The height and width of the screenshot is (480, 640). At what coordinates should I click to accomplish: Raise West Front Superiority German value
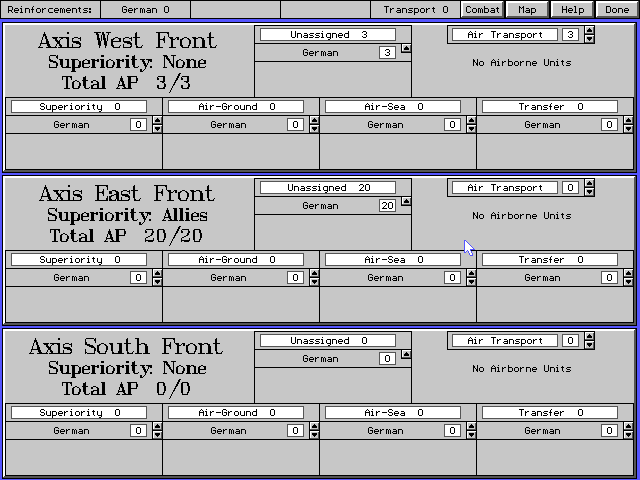click(157, 120)
